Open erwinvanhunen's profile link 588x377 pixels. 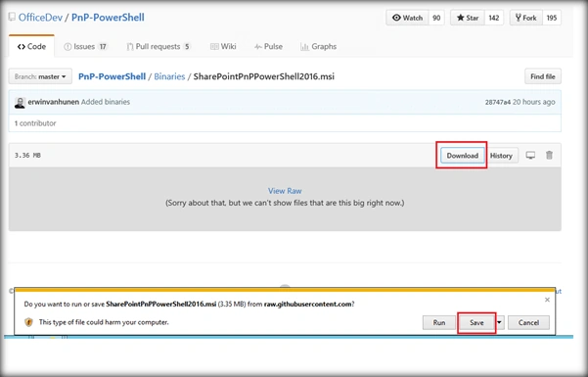pos(53,102)
